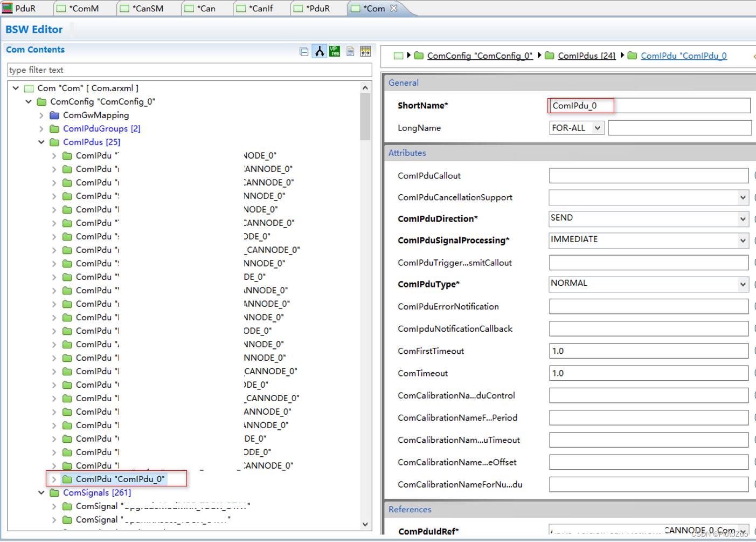The image size is (756, 542).
Task: Click the ComConfig folder icon in breadcrumb
Action: [x=419, y=56]
